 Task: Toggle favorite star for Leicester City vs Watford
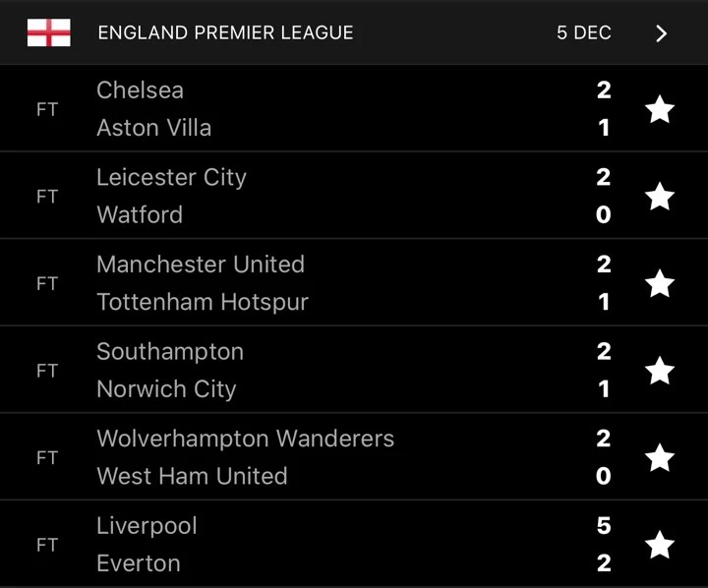(660, 197)
